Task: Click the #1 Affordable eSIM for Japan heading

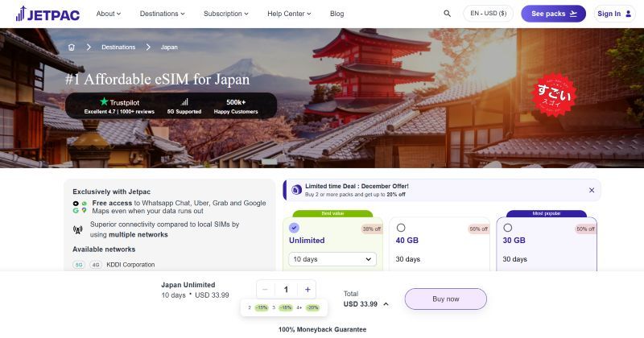Action: point(157,79)
